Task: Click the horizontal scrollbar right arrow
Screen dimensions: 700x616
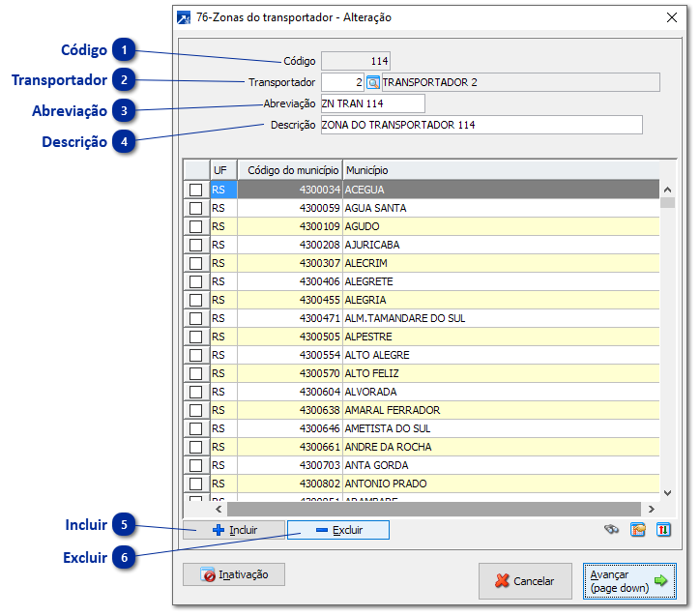Action: (652, 509)
